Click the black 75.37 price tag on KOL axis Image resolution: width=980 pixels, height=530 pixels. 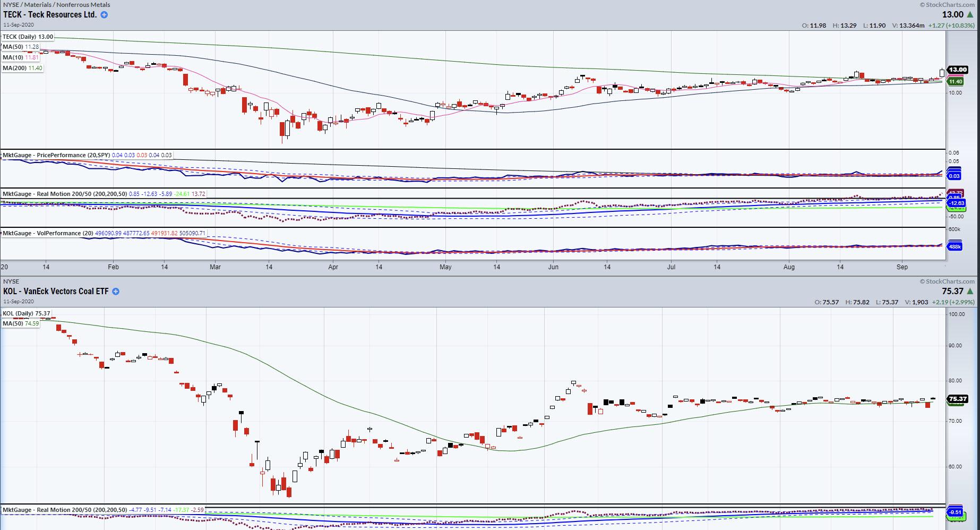(957, 399)
